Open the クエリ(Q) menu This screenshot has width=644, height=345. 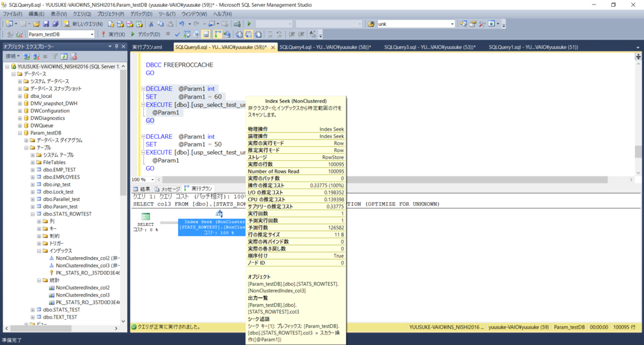[82, 14]
